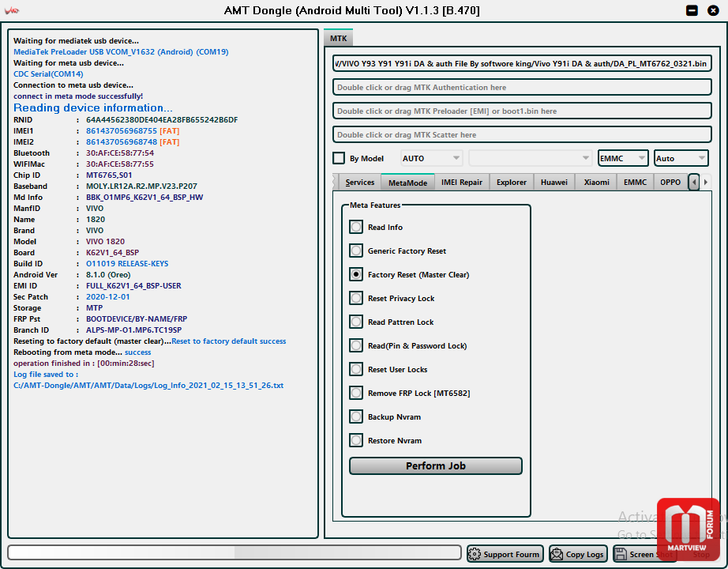Screen dimensions: 728x569
Task: Select Factory Reset (Master Clear) radio button
Action: point(356,274)
